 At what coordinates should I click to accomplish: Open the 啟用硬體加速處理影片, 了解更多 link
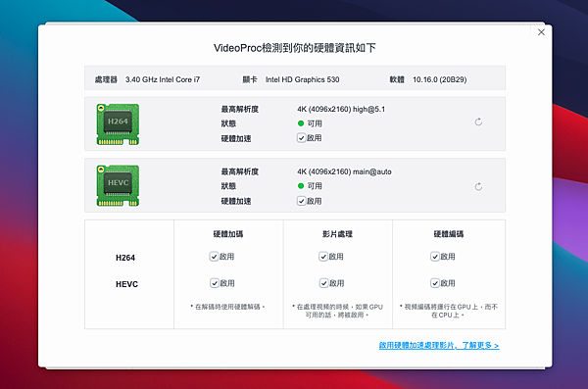(x=439, y=345)
